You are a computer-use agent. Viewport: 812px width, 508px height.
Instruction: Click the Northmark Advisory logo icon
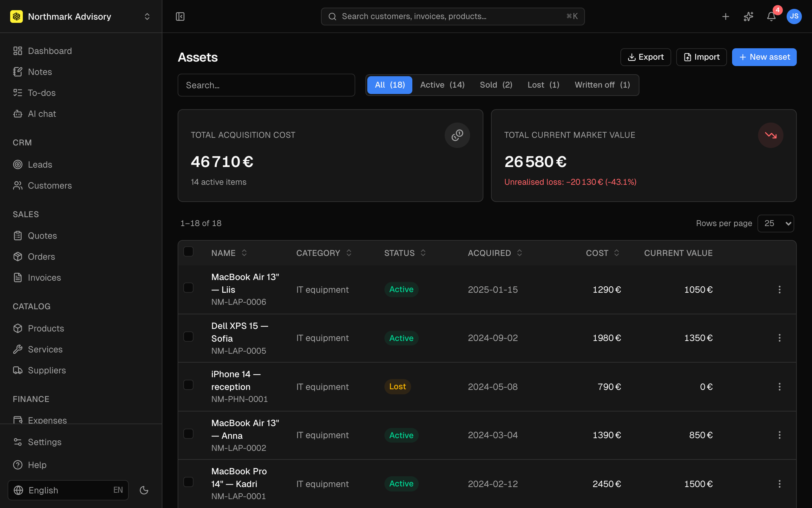click(x=16, y=17)
